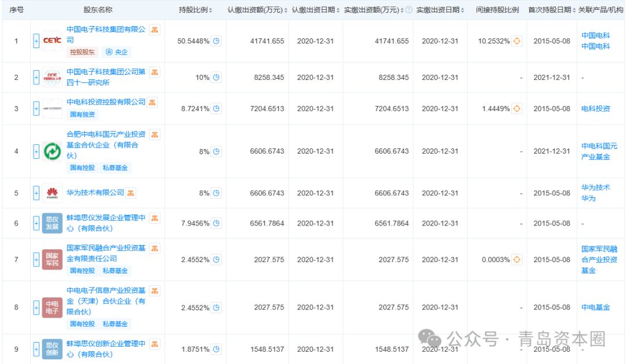Expand the 华为技术有限公司 shareholder row
Image resolution: width=626 pixels, height=364 pixels.
click(36, 193)
